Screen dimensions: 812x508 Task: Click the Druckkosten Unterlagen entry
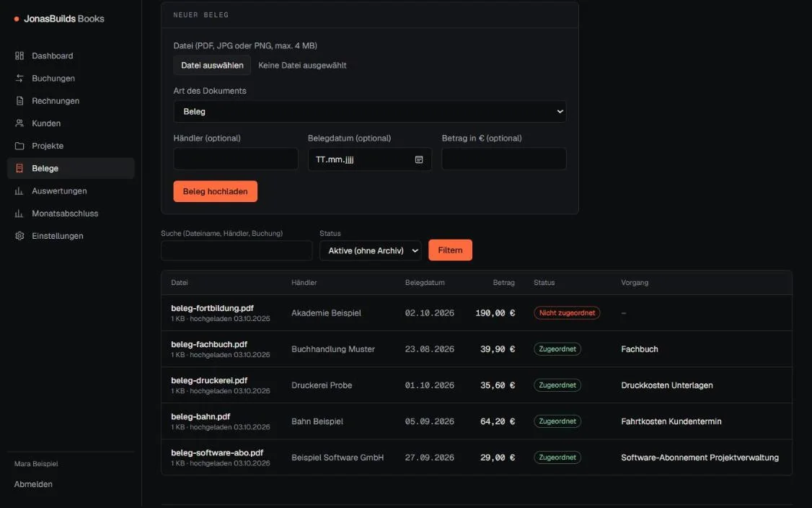point(667,385)
